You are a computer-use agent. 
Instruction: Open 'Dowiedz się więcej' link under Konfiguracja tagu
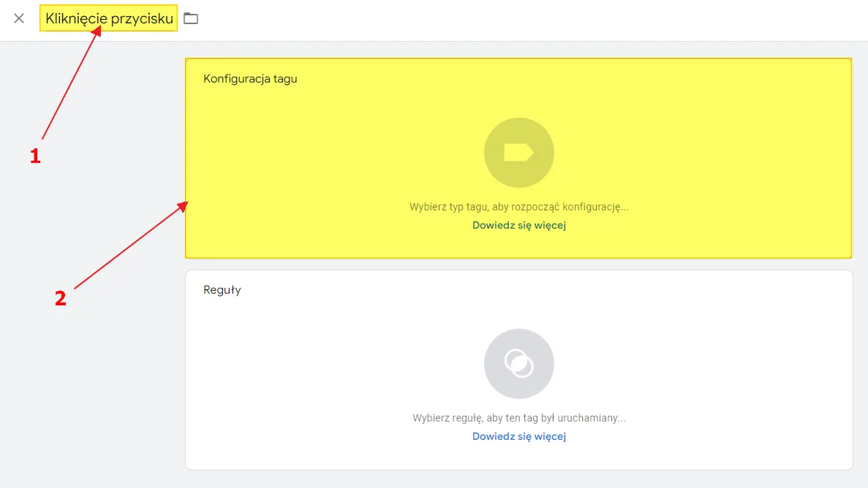pyautogui.click(x=518, y=225)
